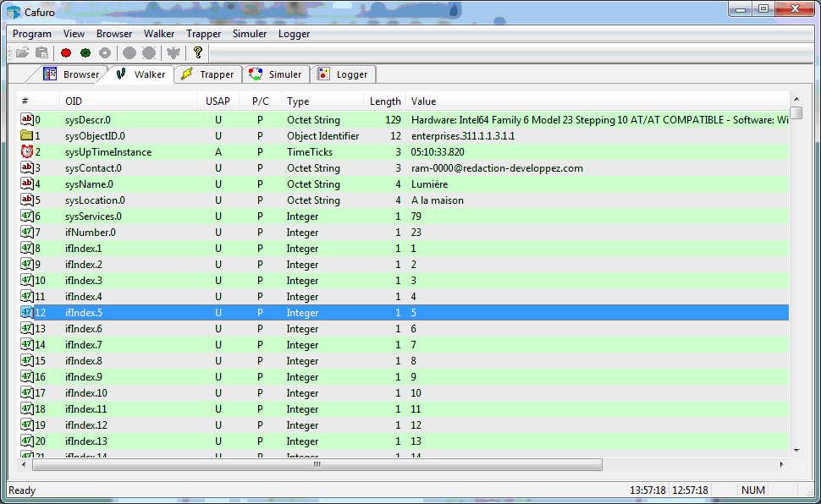Click the red circle toolbar button
Viewport: 821px width, 504px height.
tap(66, 53)
